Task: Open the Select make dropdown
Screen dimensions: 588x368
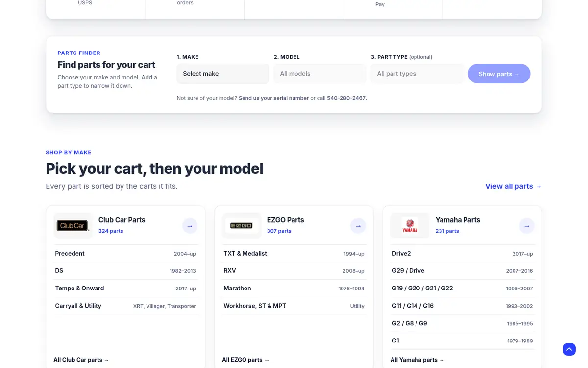Action: (x=223, y=74)
